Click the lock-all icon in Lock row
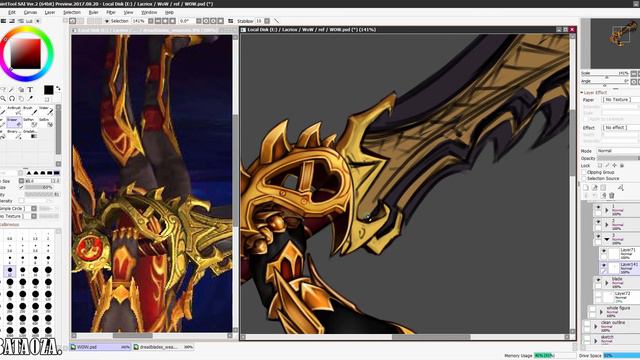This screenshot has height=360, width=640. click(x=622, y=165)
